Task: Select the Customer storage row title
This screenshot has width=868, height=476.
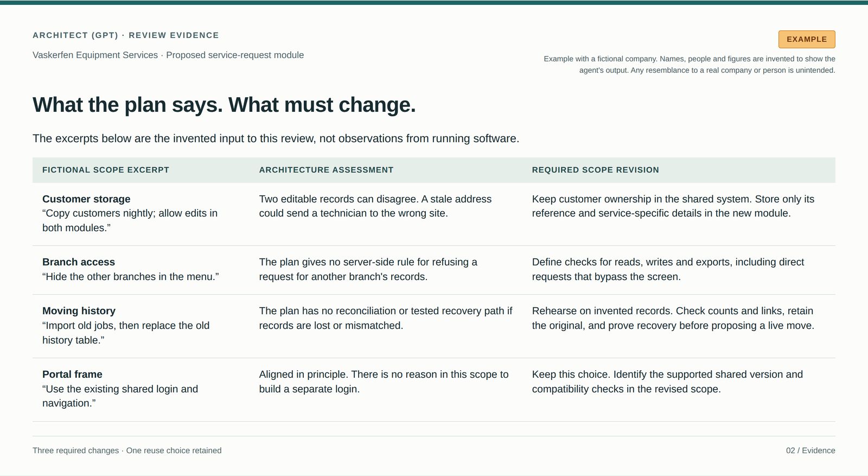Action: point(86,199)
